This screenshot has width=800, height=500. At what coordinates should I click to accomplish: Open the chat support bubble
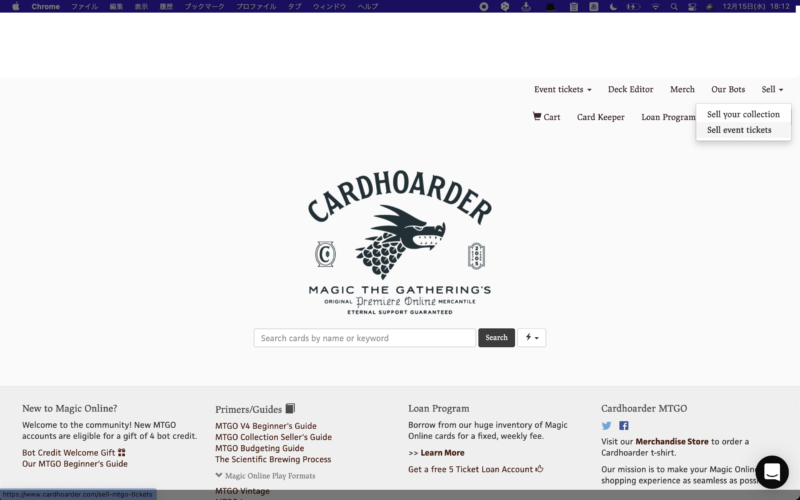(772, 472)
